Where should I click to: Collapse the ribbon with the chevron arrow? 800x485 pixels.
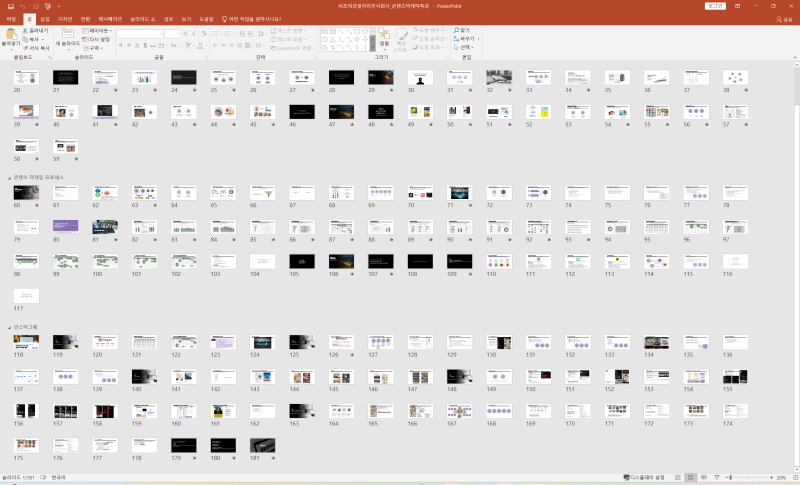pos(794,58)
